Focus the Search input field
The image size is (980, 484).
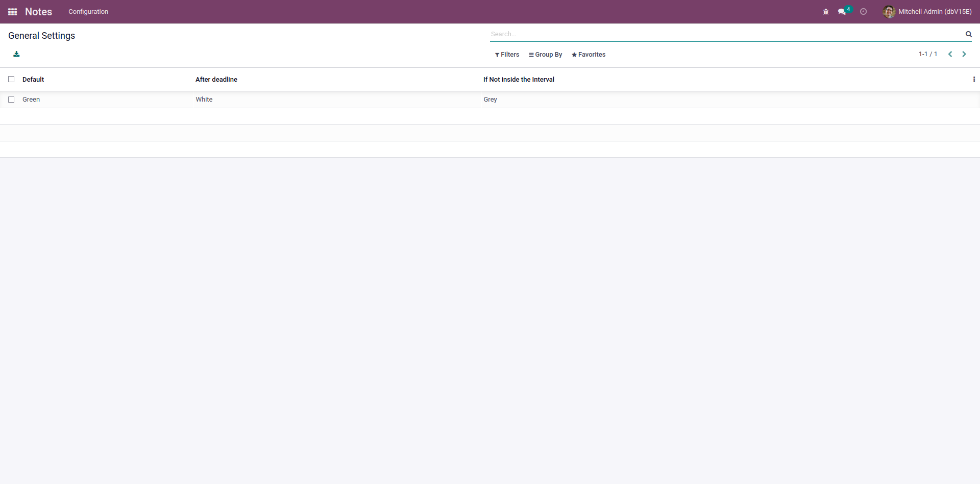(x=726, y=34)
